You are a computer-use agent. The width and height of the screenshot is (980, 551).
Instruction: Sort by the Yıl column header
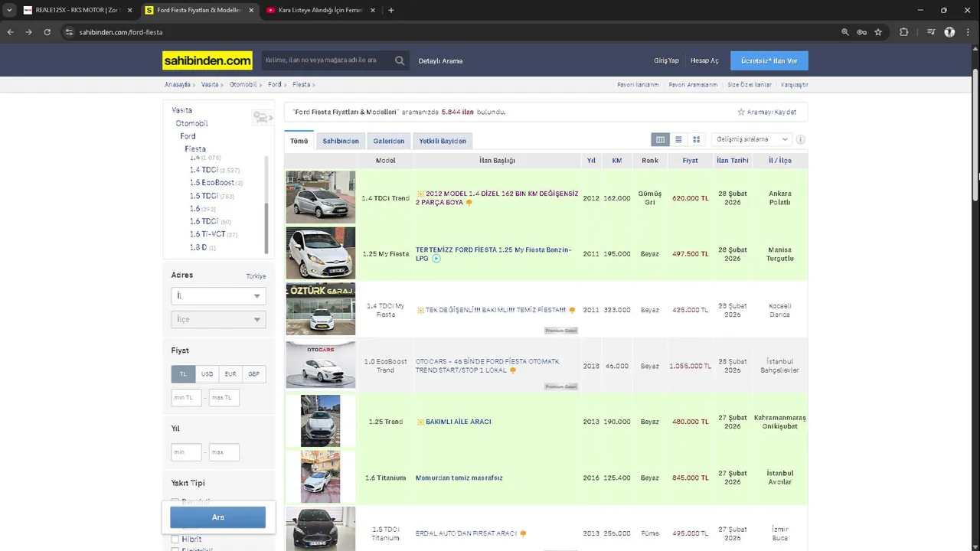click(591, 161)
